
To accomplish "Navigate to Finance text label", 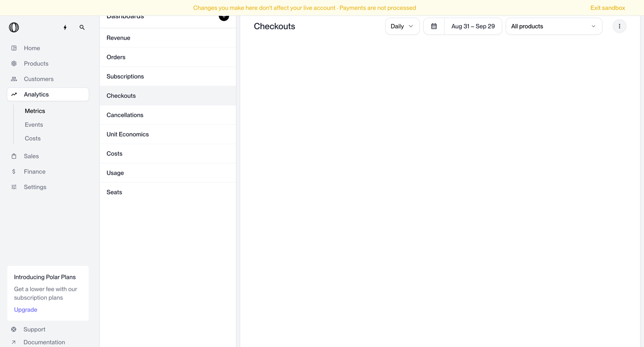I will pos(34,171).
